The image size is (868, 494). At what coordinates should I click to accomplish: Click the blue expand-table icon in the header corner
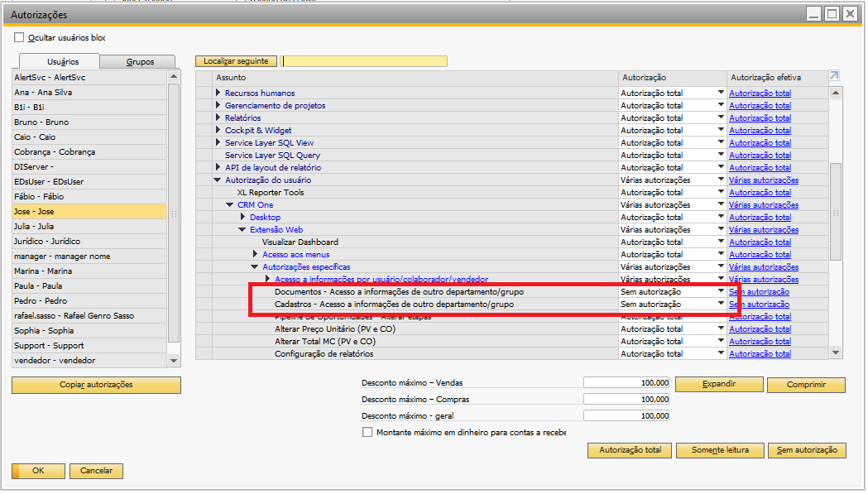pyautogui.click(x=834, y=76)
